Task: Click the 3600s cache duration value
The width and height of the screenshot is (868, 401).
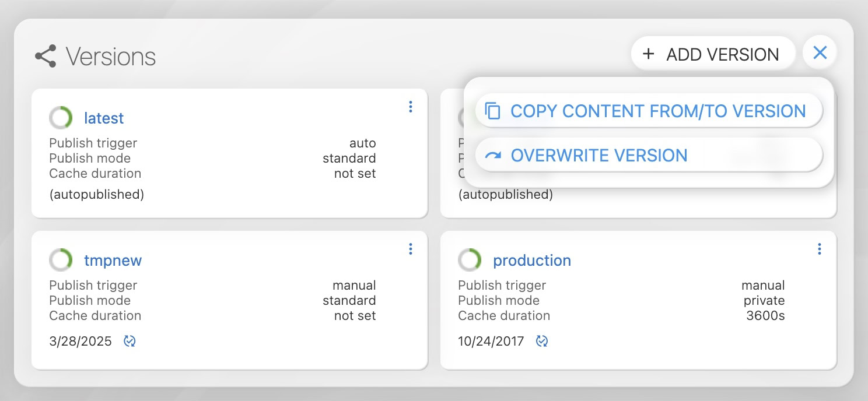Action: coord(765,316)
